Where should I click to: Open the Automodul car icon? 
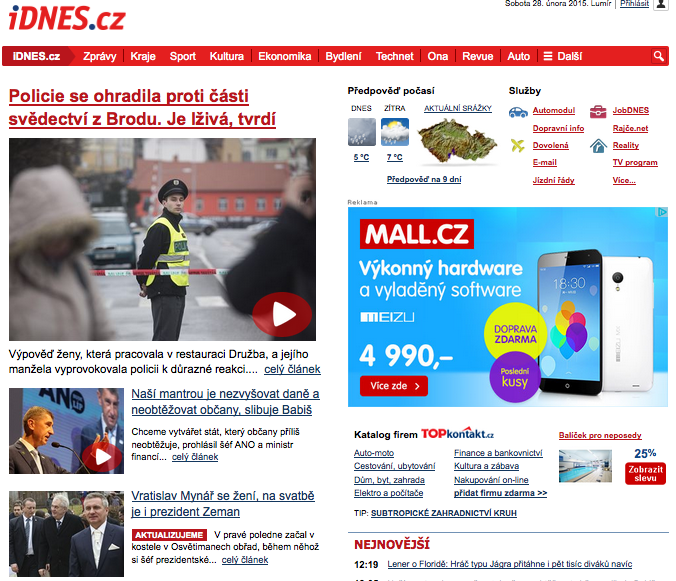click(x=518, y=112)
